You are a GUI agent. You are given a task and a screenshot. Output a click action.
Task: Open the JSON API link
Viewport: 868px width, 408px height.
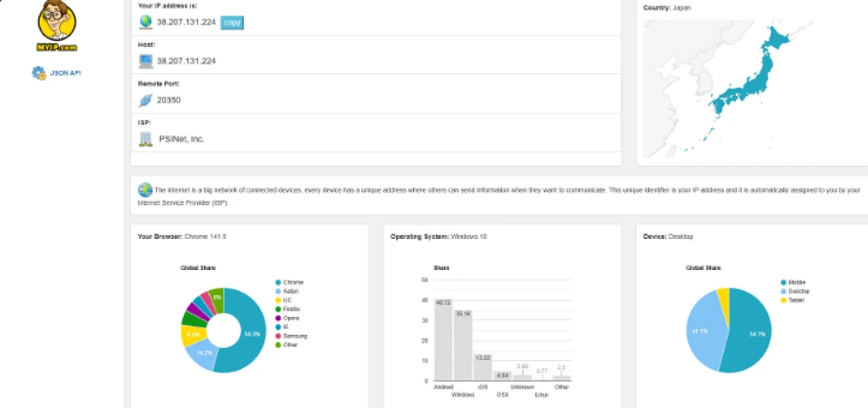[65, 73]
